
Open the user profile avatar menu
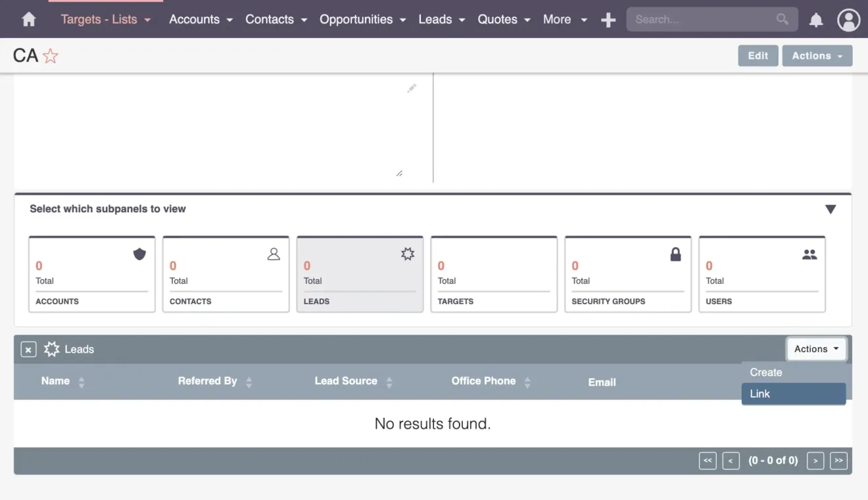point(848,20)
